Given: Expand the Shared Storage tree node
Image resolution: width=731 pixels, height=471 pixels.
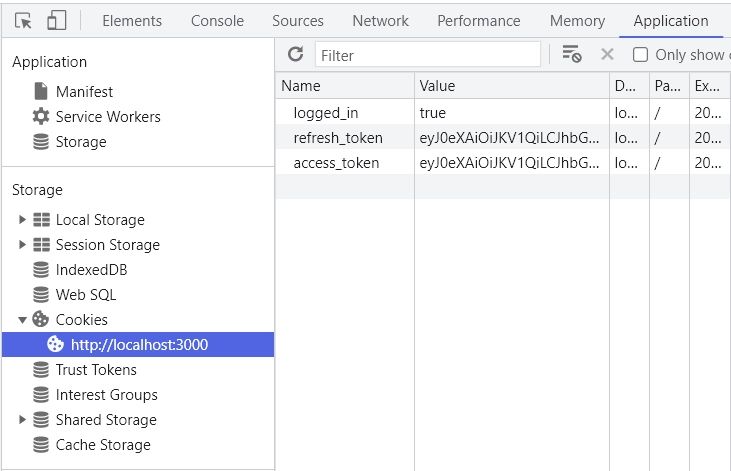Looking at the screenshot, I should click(x=22, y=419).
